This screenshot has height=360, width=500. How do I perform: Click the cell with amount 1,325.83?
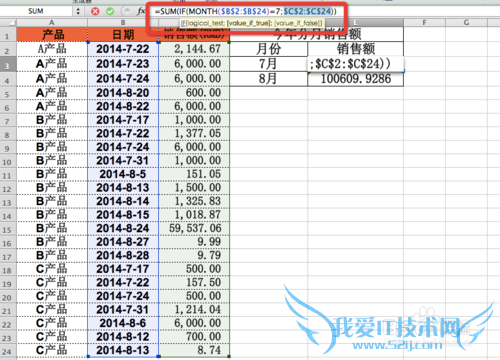coord(194,201)
